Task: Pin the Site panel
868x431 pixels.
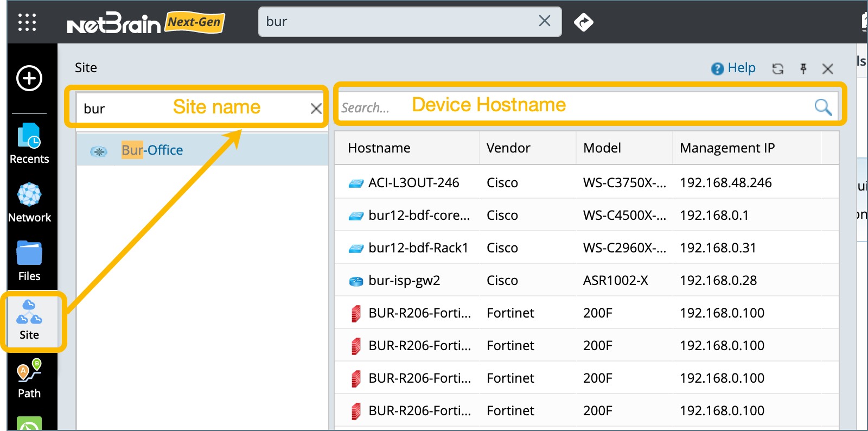Action: pyautogui.click(x=803, y=69)
